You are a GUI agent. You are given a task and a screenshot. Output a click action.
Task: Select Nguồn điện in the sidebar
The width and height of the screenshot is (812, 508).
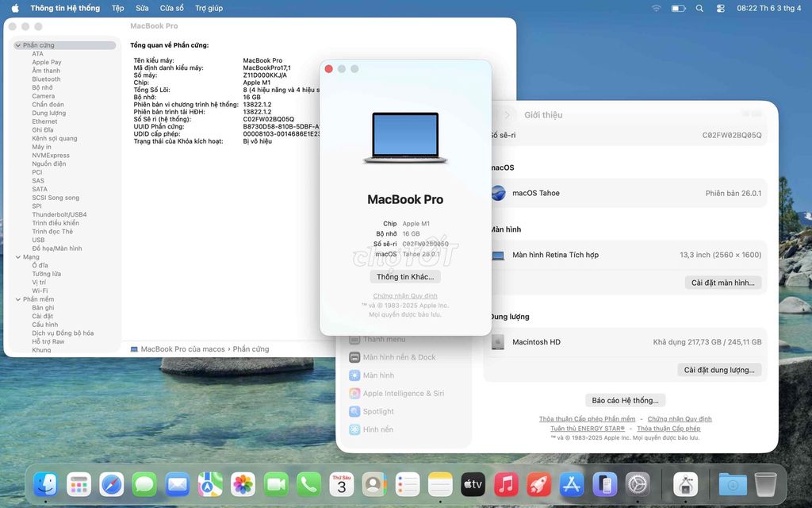(48, 164)
